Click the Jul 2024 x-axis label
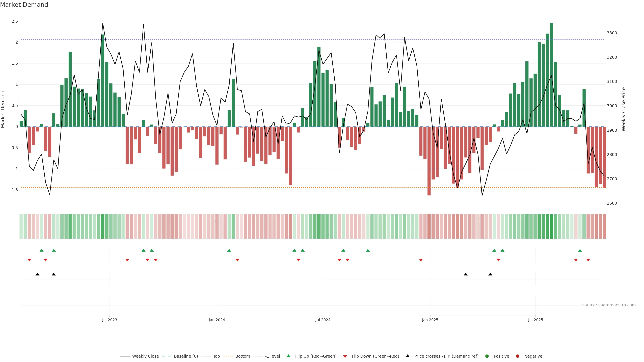Image resolution: width=644 pixels, height=362 pixels. [323, 320]
